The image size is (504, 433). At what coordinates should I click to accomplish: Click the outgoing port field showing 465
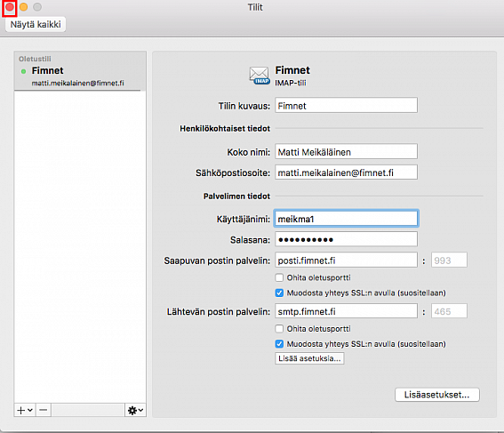(449, 311)
